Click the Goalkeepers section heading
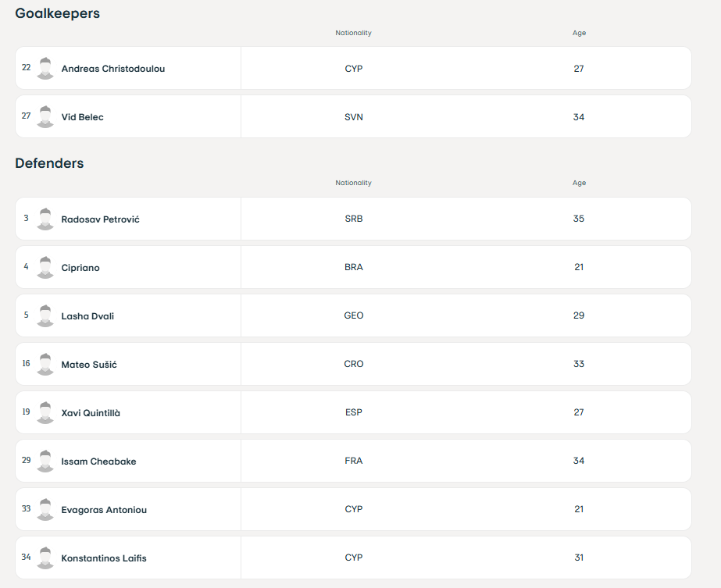This screenshot has height=588, width=721. [x=58, y=13]
